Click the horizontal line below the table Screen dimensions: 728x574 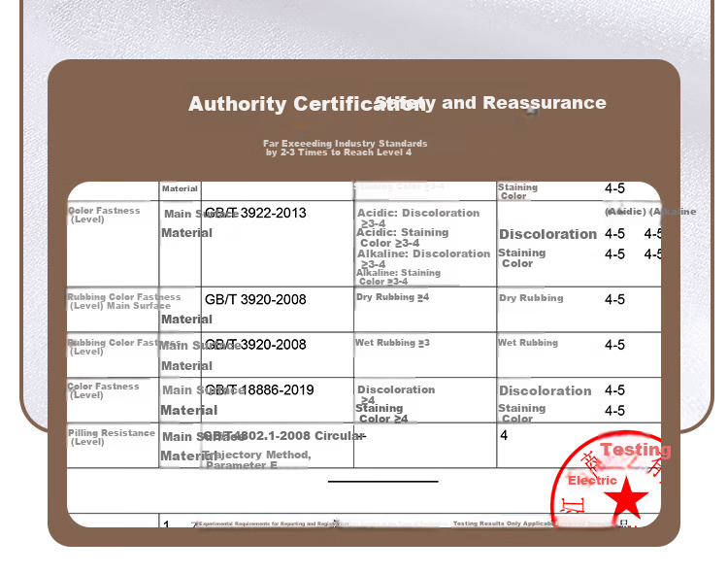point(383,482)
